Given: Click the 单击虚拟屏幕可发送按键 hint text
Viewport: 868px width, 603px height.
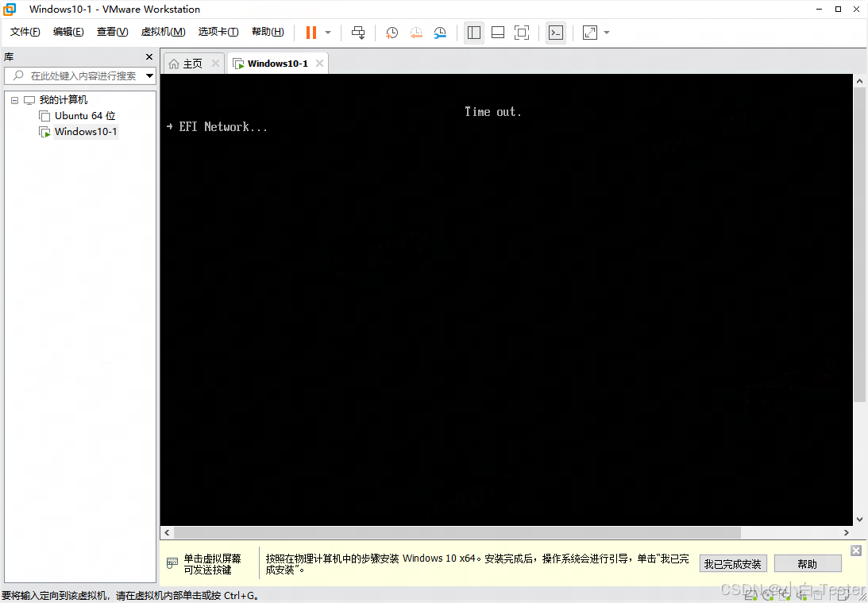Looking at the screenshot, I should point(213,564).
